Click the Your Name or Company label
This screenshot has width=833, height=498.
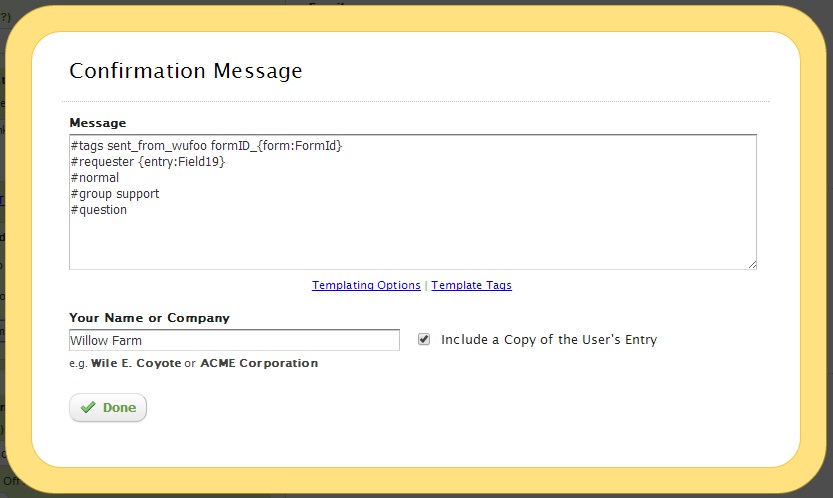pos(149,318)
